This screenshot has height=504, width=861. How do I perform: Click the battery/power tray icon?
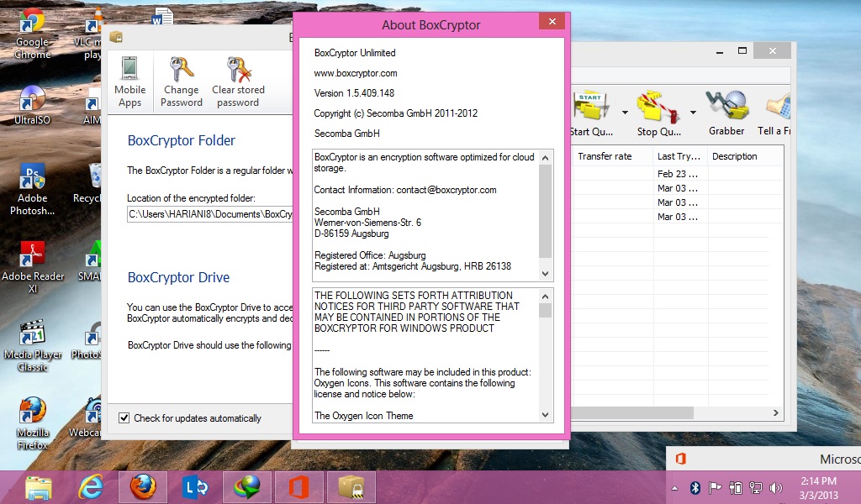(735, 488)
